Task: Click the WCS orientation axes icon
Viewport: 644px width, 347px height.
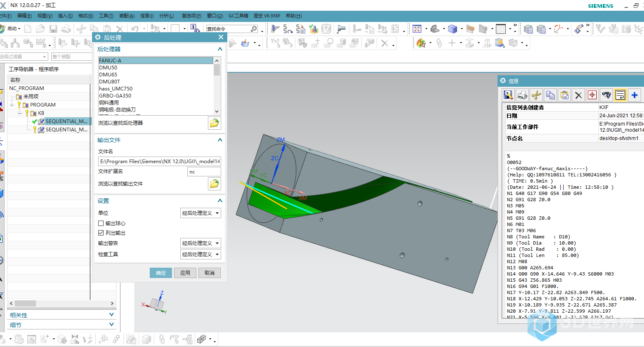Action: [559, 29]
